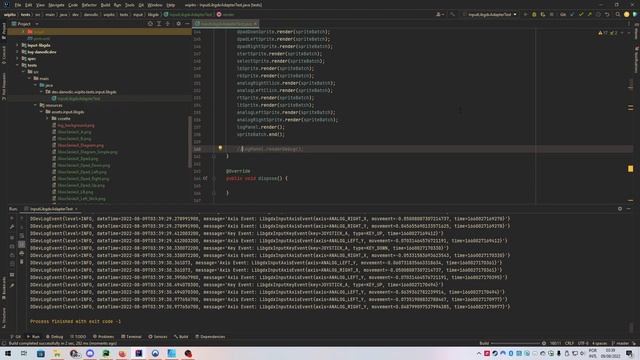Collapse the main folder node
Image resolution: width=640 pixels, height=360 pixels.
point(29,78)
